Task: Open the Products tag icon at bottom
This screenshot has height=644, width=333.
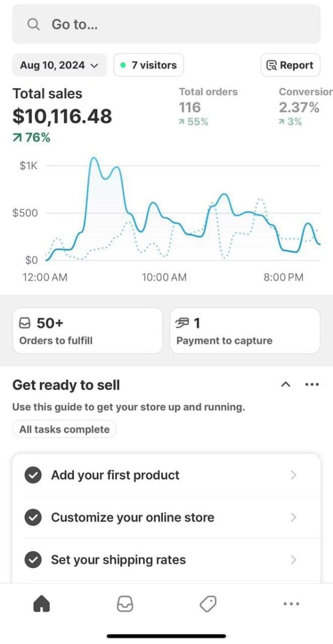Action: pos(208,603)
